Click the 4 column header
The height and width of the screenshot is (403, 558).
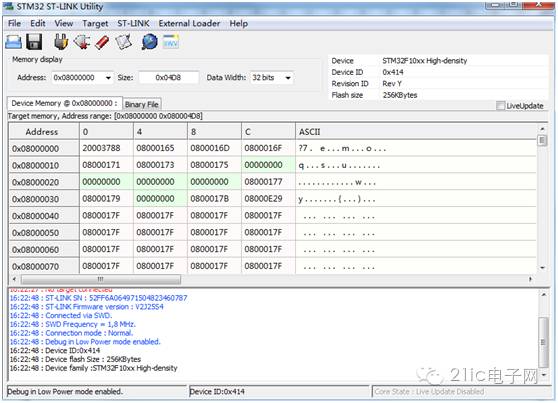pos(160,132)
